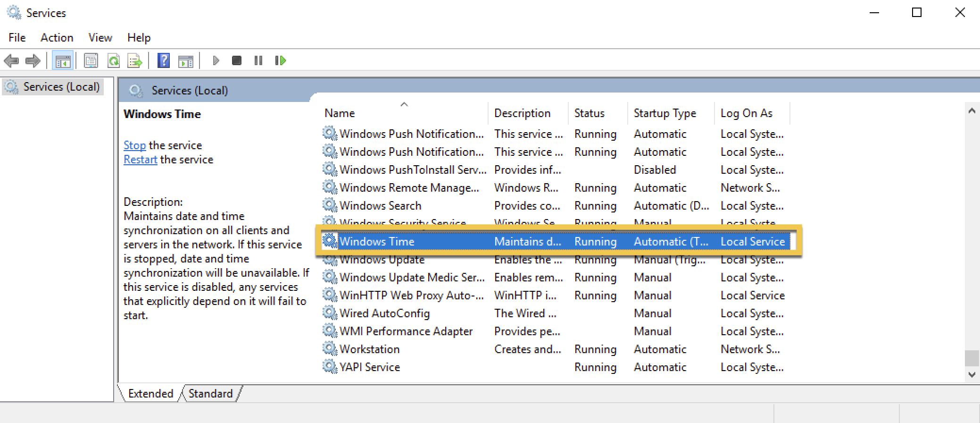Click gear icon next to Wired AutoConfig
This screenshot has height=423, width=980.
point(330,313)
